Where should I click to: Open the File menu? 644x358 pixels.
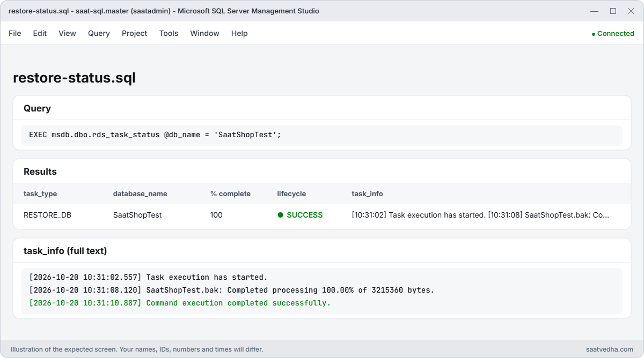click(15, 33)
